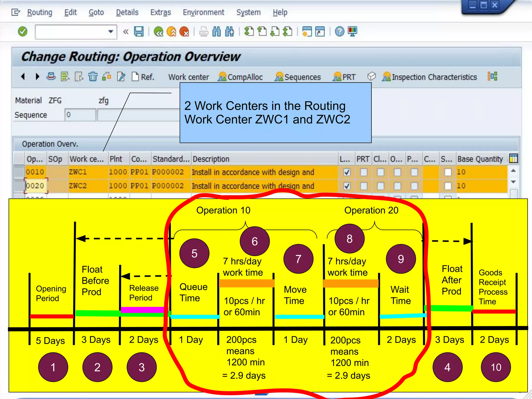Enable the PRT checkbox for operation 0010
Image resolution: width=532 pixels, height=399 pixels.
pos(363,172)
